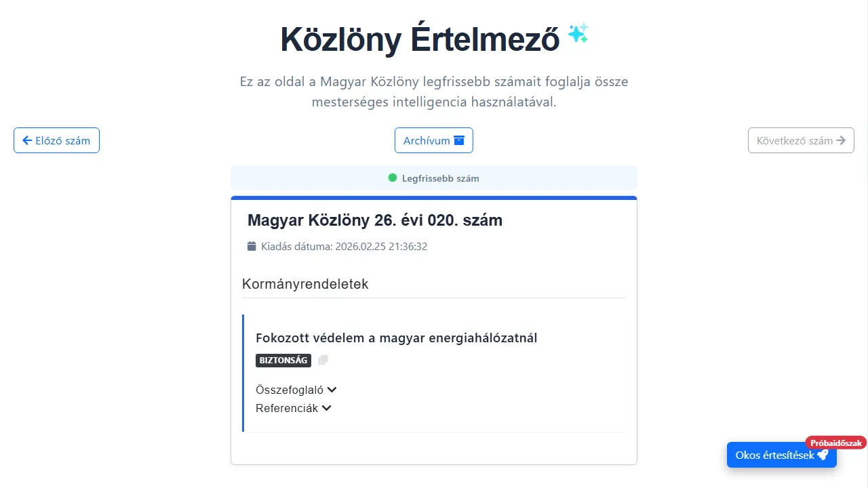
Task: Click the Magyar Közlöny 26. évi 020. szám heading
Action: coord(375,220)
